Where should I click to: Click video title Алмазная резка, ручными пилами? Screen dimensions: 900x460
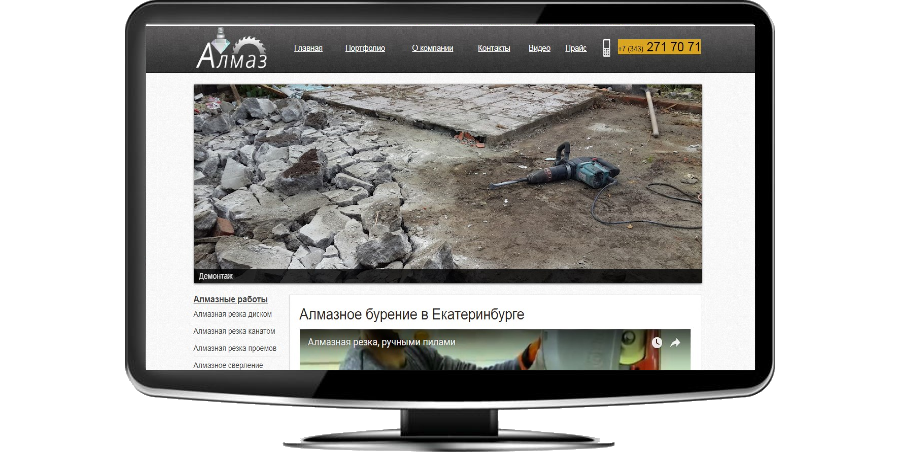point(381,342)
